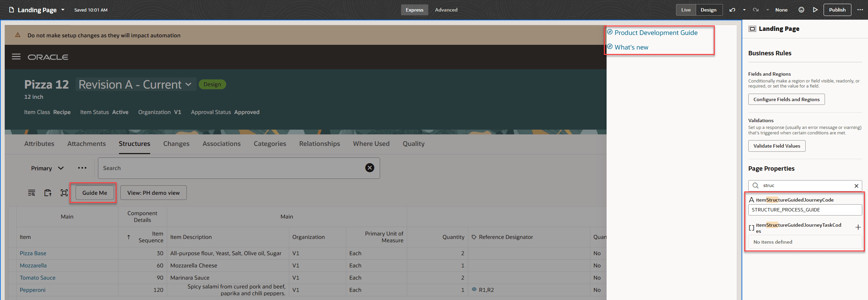Open the Pizza Base item link
The image size is (868, 300).
click(33, 253)
